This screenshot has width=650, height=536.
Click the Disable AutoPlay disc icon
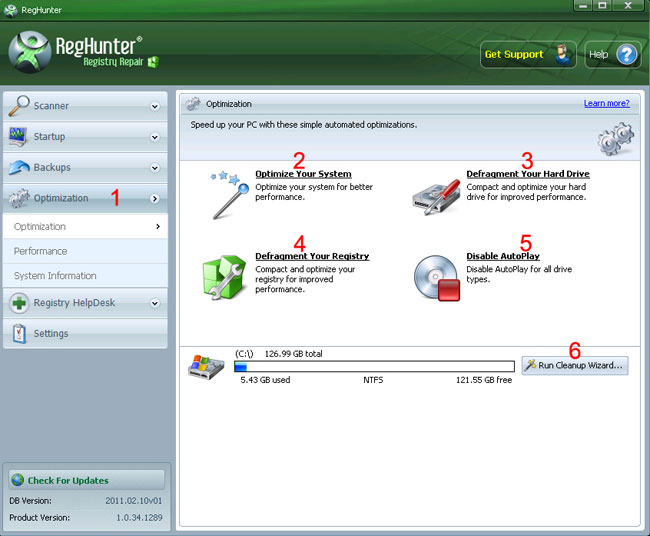coord(436,277)
